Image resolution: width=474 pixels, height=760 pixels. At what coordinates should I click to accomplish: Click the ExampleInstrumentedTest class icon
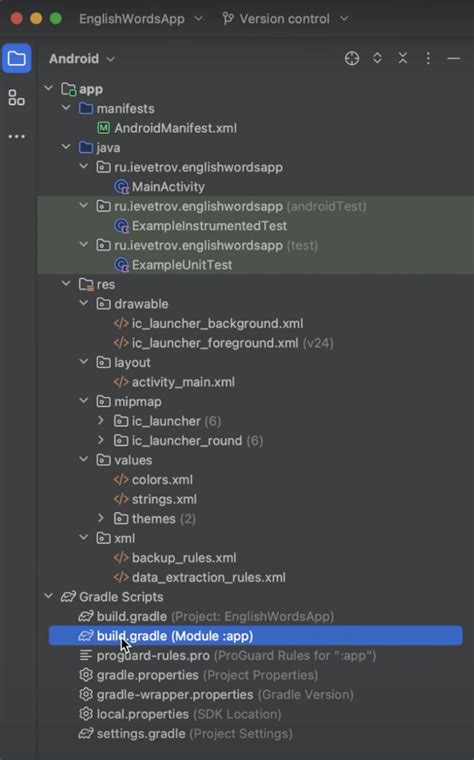pos(121,226)
